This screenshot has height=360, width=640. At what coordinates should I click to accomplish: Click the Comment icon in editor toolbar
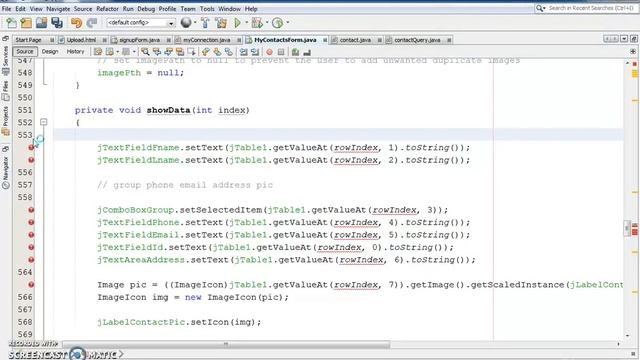tap(296, 52)
